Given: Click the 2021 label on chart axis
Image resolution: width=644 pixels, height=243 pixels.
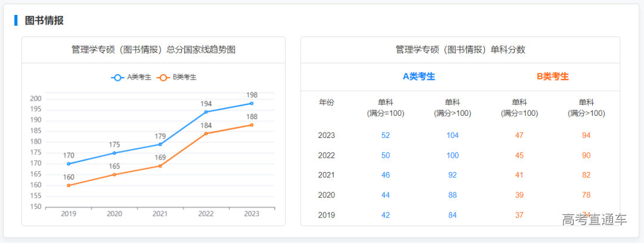Looking at the screenshot, I should tap(160, 214).
